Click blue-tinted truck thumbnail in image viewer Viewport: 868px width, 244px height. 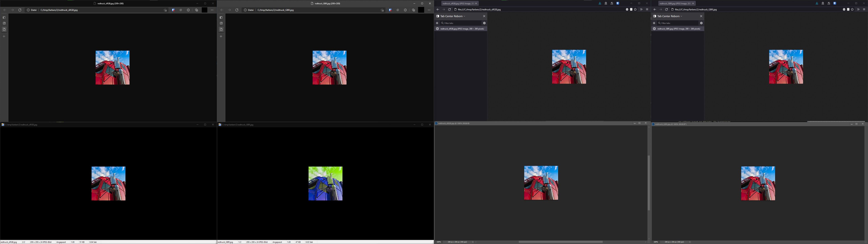(x=325, y=184)
